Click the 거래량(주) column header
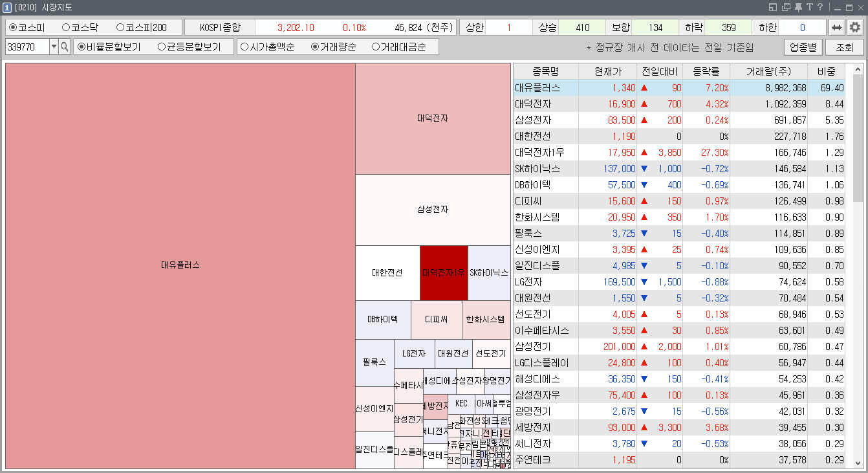Screen dimensions: 868x473 (769, 71)
